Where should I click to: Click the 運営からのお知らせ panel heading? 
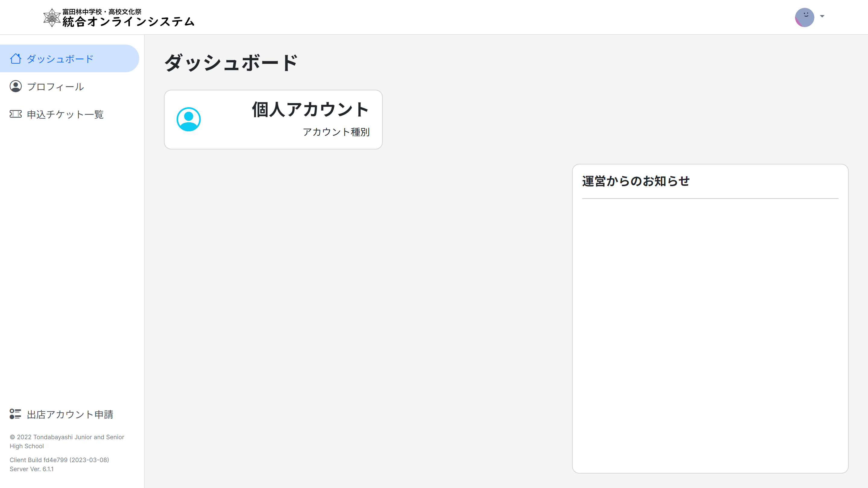[636, 181]
